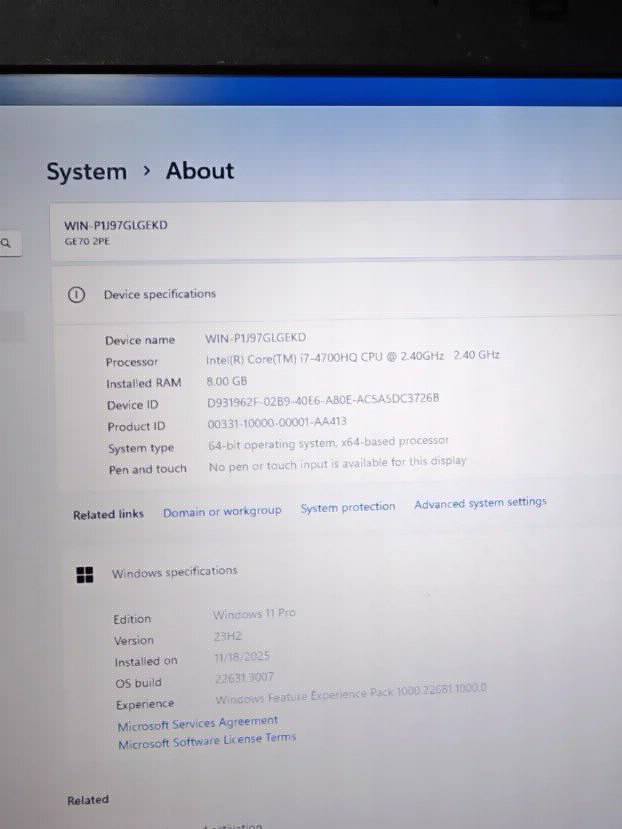Screen dimensions: 622x829
Task: Click the Version label
Action: [x=134, y=641]
